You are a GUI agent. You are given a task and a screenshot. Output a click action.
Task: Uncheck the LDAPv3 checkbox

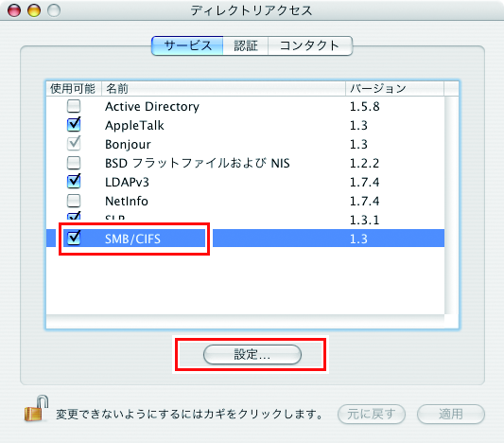(74, 182)
